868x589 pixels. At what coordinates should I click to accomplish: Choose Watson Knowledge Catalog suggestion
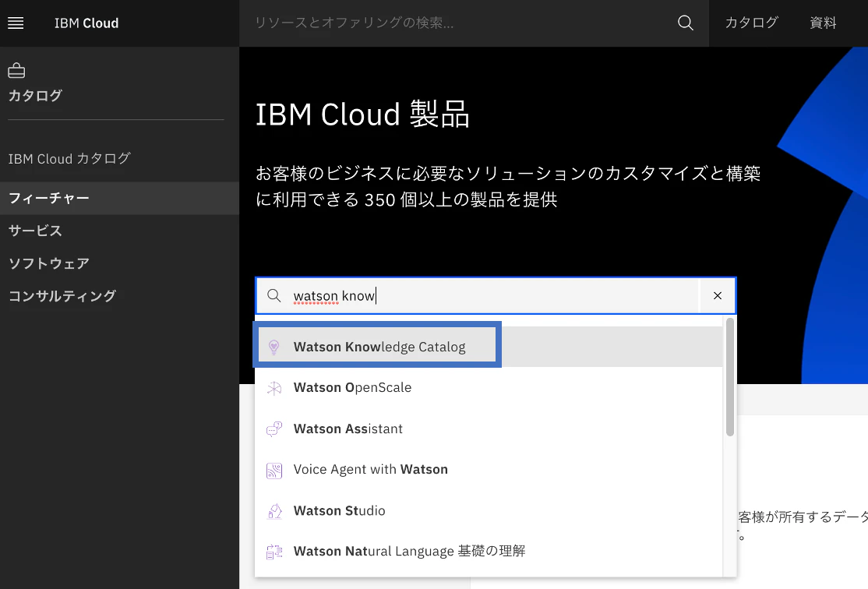489,347
